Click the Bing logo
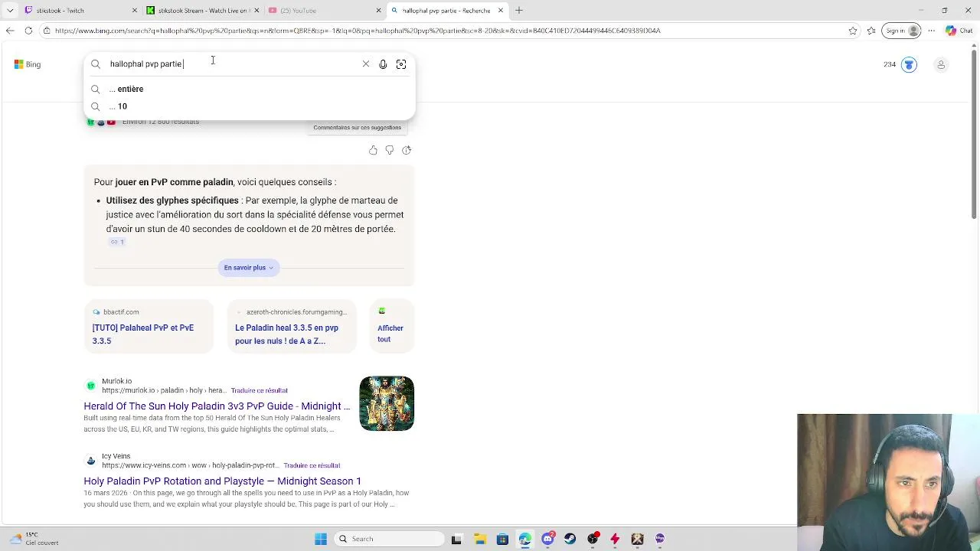Screen dimensions: 980x551 28,64
